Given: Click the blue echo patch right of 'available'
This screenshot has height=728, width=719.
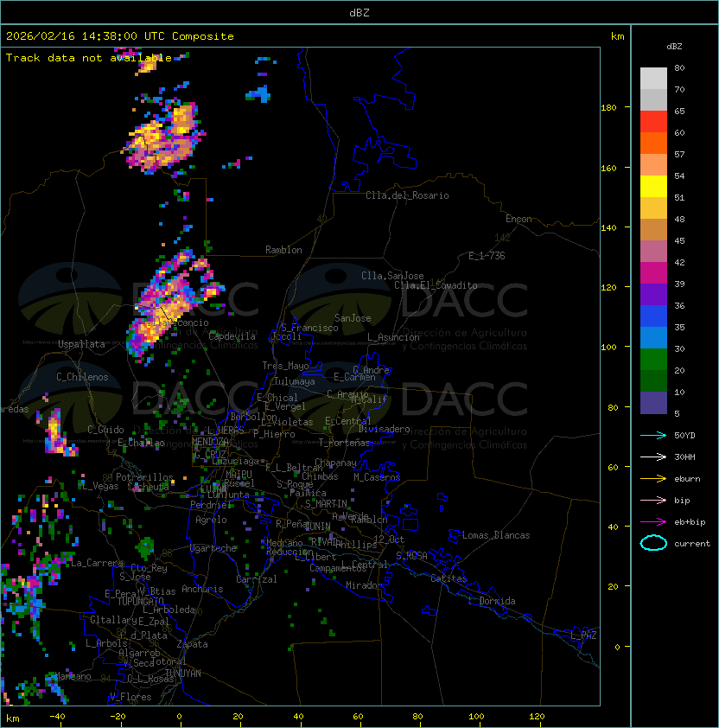Looking at the screenshot, I should 259,93.
